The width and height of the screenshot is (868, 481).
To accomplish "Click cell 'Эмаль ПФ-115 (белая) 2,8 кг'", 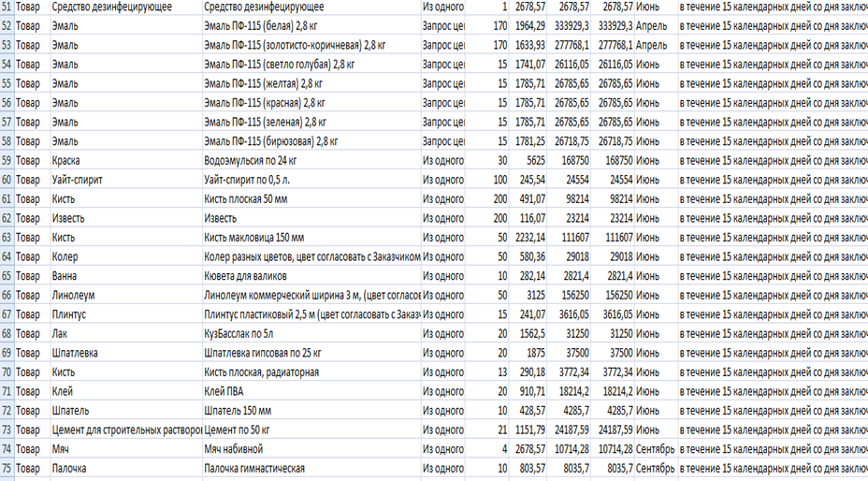I will (x=311, y=26).
